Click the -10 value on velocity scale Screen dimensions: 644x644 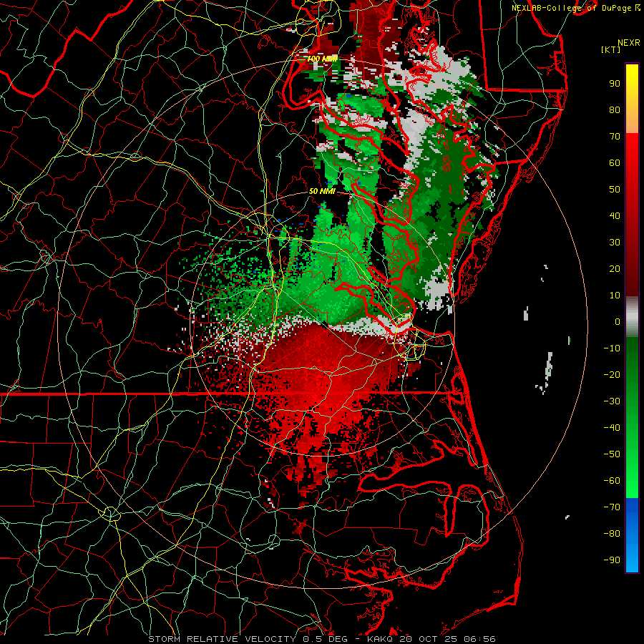tap(612, 348)
